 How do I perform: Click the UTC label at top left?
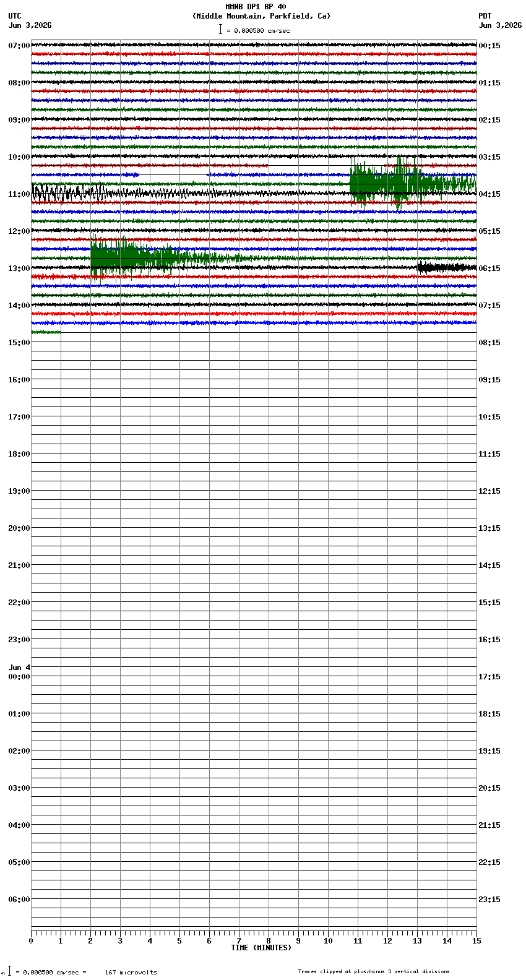15,16
